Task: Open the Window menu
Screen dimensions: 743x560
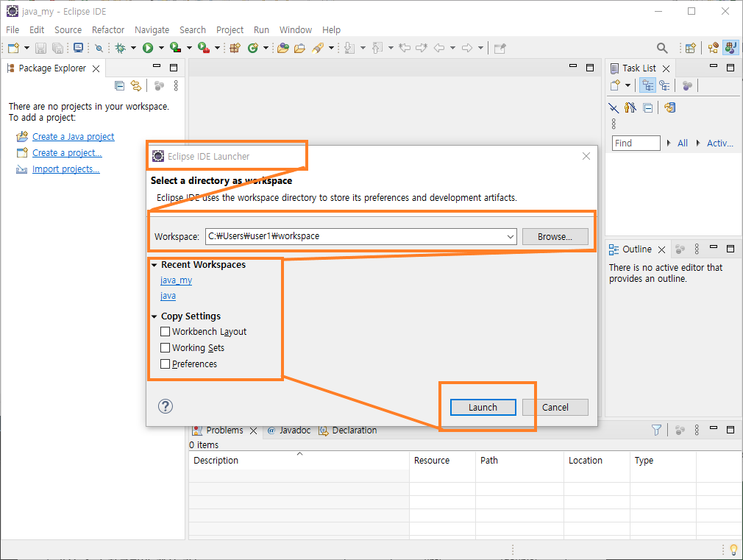Action: pos(296,30)
